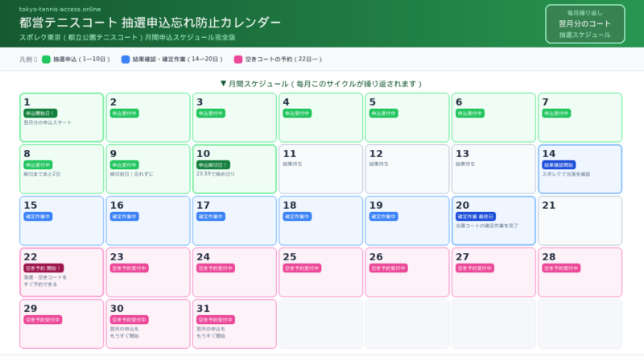Image resolution: width=644 pixels, height=357 pixels.
Task: Select the day 6 calendar cell
Action: tap(493, 118)
